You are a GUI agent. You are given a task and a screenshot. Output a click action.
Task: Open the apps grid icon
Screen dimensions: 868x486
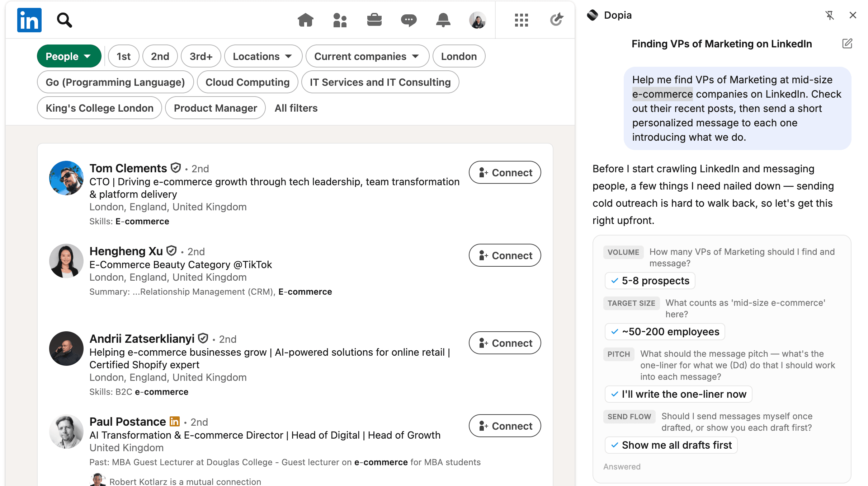(522, 20)
